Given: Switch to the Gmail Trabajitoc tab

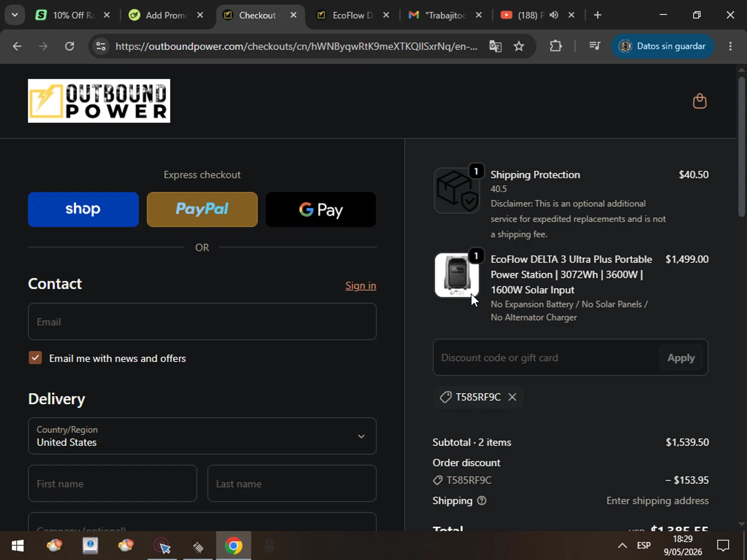Looking at the screenshot, I should pyautogui.click(x=445, y=15).
